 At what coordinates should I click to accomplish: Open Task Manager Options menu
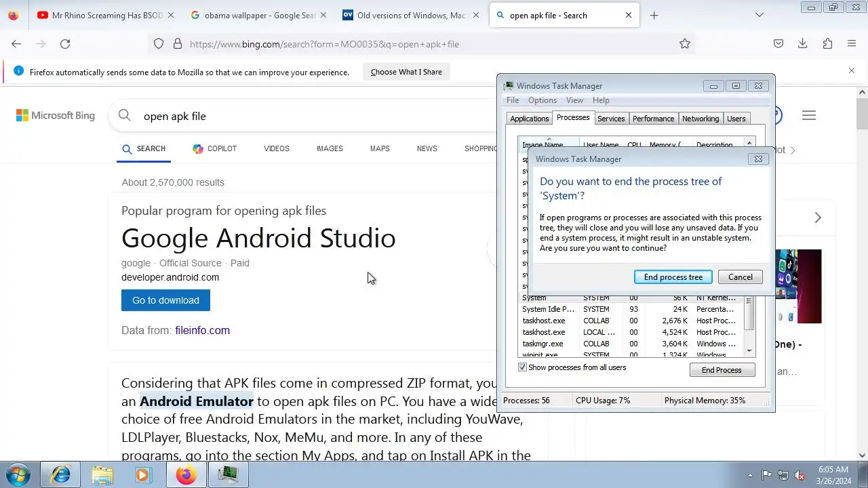[x=542, y=100]
